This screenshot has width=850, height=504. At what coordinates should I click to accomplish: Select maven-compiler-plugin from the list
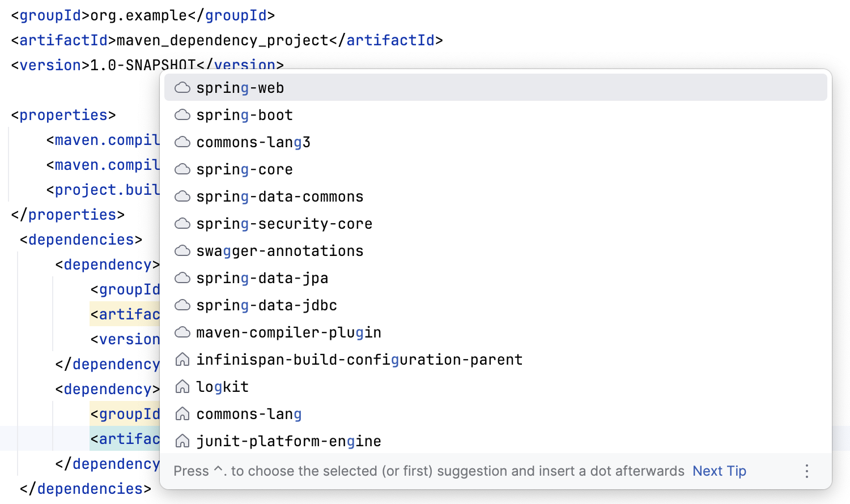(496, 332)
